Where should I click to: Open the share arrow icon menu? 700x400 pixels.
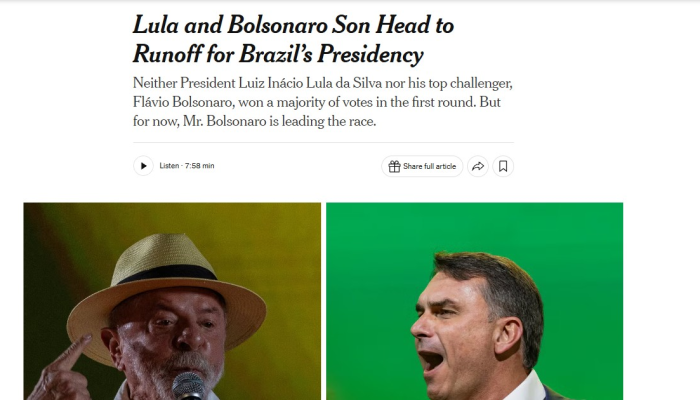tap(478, 166)
